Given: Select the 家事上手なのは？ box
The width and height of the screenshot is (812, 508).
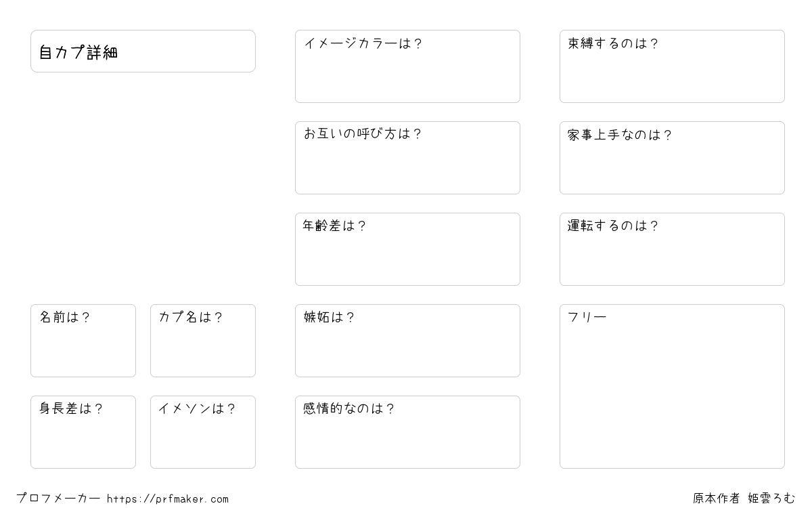Looking at the screenshot, I should coord(672,158).
